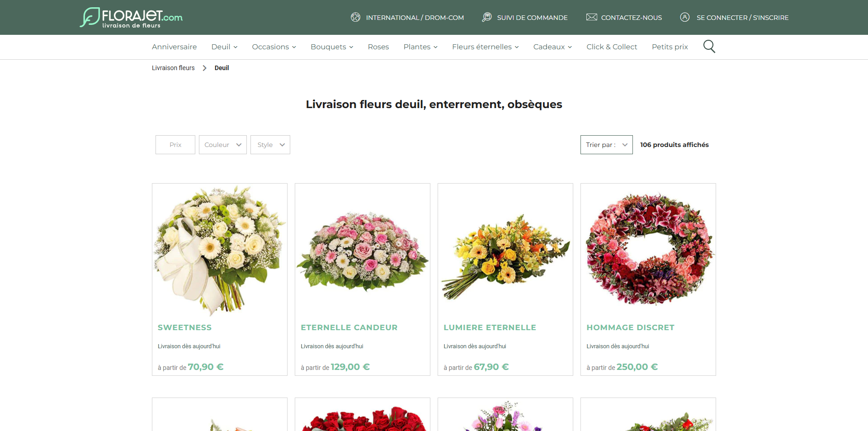The image size is (868, 431).
Task: Open the Couleur filter dropdown
Action: click(223, 145)
